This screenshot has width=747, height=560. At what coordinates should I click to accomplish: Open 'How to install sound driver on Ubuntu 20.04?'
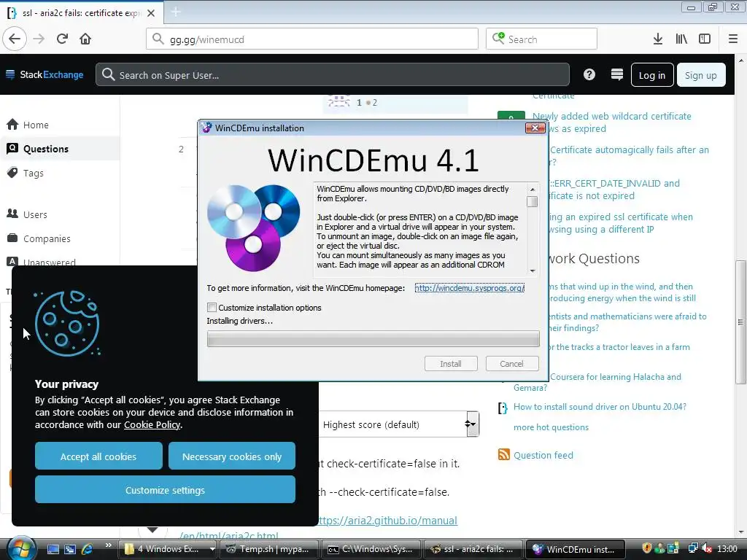pyautogui.click(x=600, y=407)
